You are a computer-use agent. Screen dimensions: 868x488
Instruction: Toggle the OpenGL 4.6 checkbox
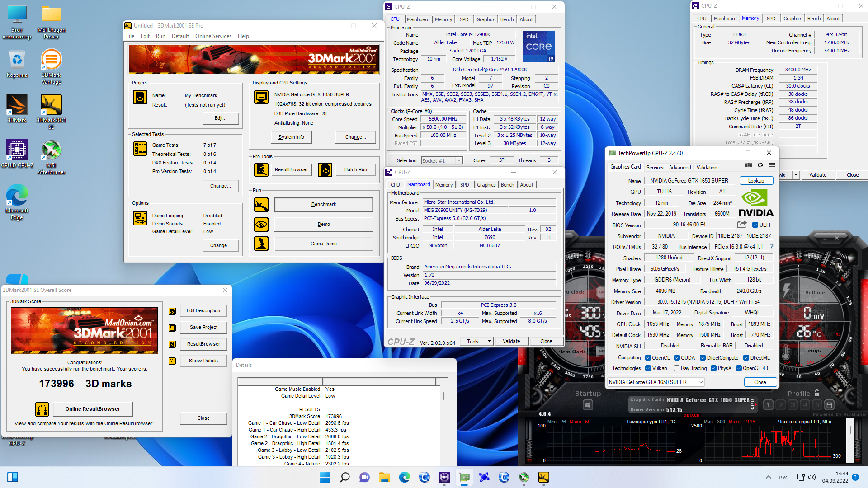pos(739,368)
